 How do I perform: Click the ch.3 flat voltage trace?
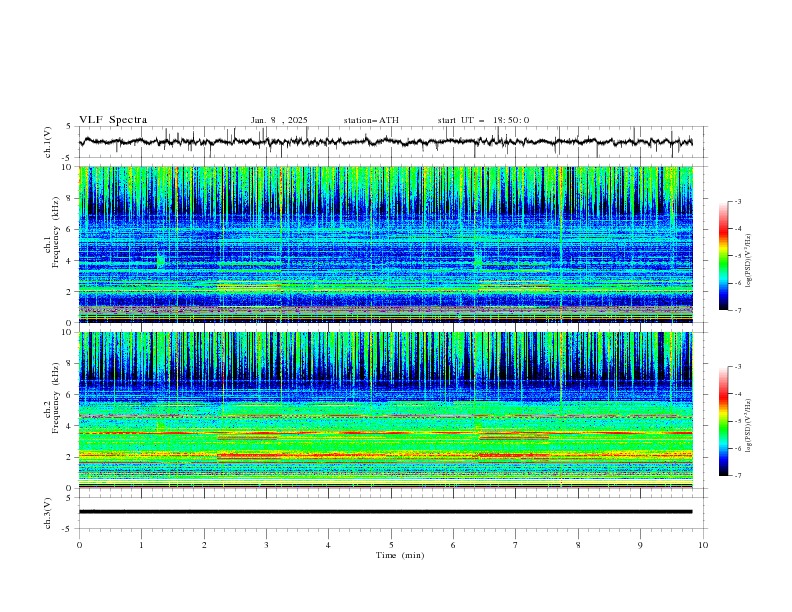tap(385, 512)
